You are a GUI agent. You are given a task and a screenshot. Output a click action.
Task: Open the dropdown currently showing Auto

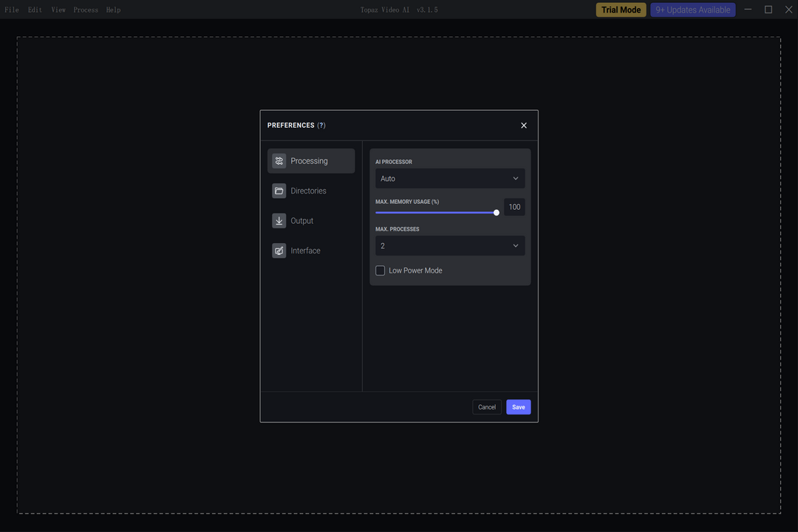point(449,178)
